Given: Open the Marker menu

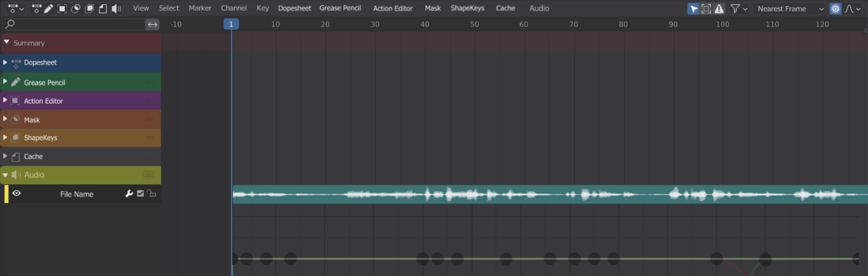Looking at the screenshot, I should tap(200, 8).
